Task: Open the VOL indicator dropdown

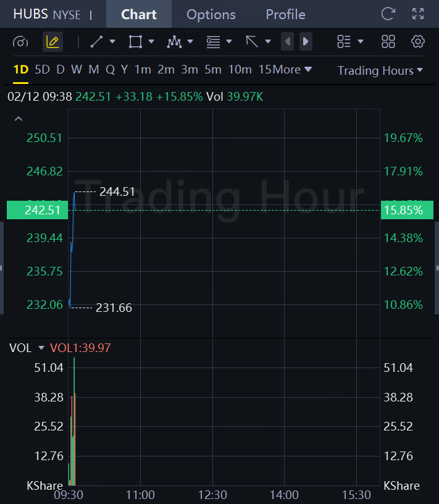Action: tap(41, 348)
